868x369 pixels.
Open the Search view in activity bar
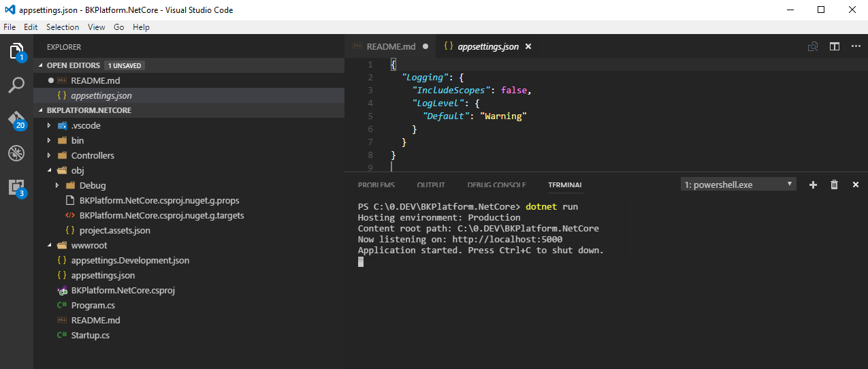[16, 85]
